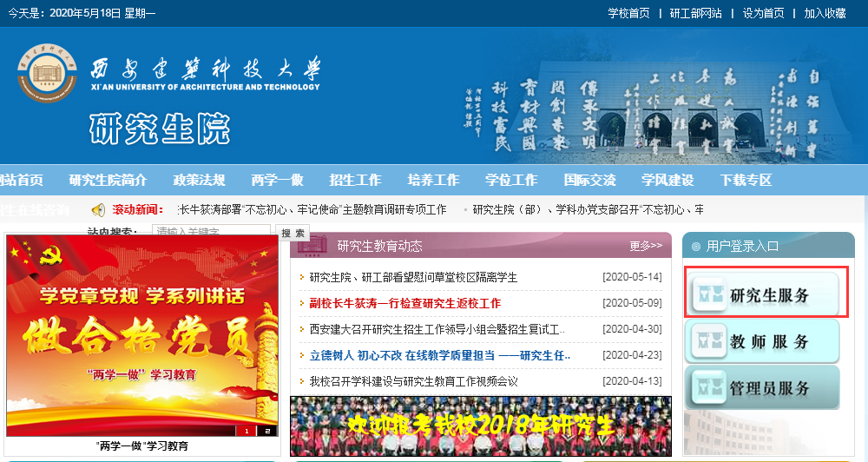Open 研究生服务 login button

pyautogui.click(x=763, y=294)
